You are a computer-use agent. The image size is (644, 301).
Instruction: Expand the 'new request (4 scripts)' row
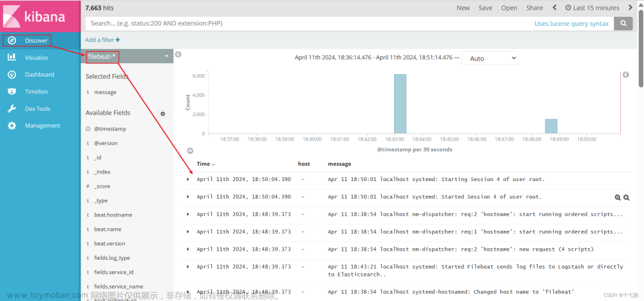click(188, 249)
